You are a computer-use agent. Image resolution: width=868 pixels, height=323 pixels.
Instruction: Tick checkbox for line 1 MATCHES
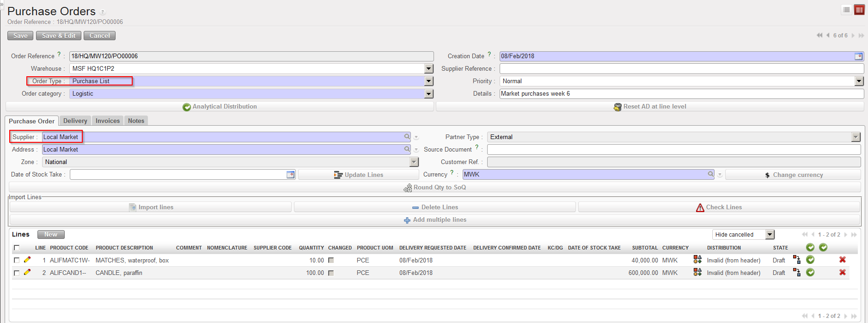pyautogui.click(x=17, y=260)
